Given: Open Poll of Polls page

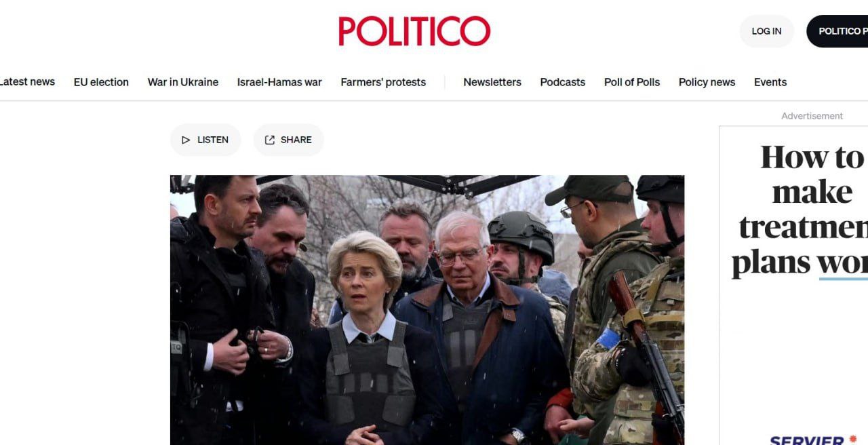Looking at the screenshot, I should tap(632, 82).
